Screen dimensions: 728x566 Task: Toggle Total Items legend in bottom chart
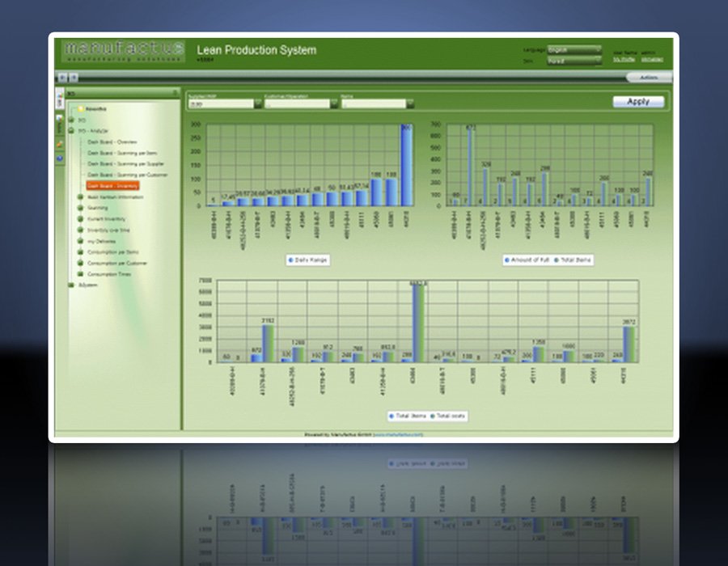click(x=407, y=416)
